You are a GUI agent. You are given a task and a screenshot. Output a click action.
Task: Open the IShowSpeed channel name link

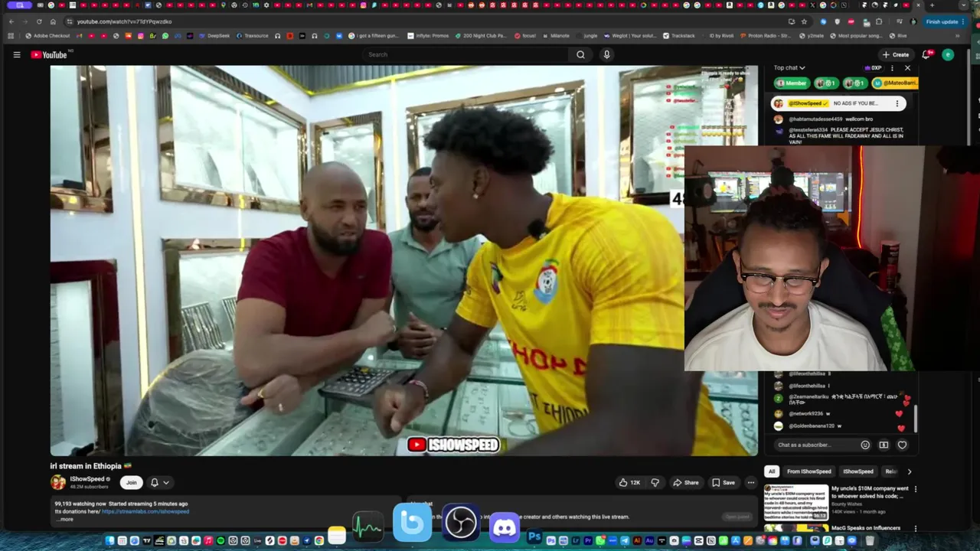click(87, 479)
